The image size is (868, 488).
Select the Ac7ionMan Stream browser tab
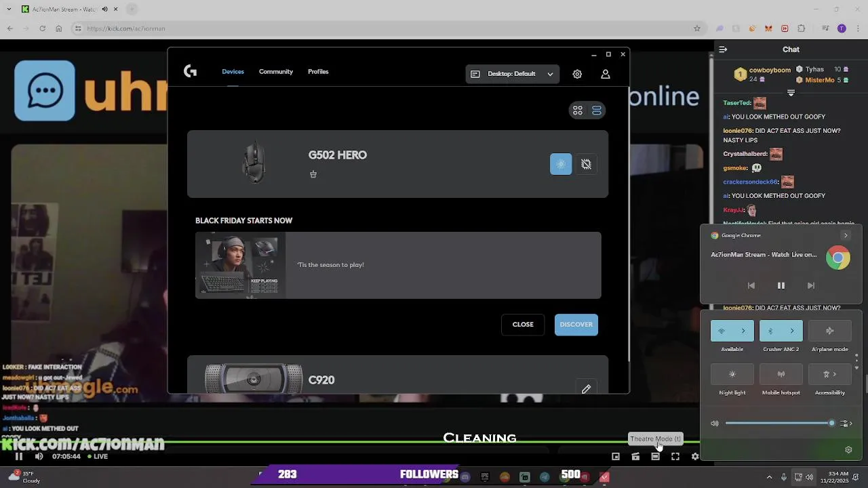[69, 9]
